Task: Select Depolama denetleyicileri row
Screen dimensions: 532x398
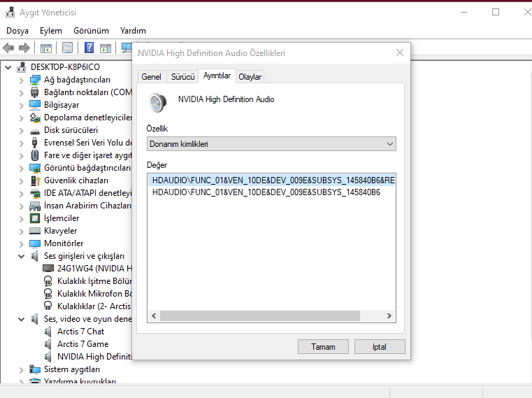Action: click(88, 118)
